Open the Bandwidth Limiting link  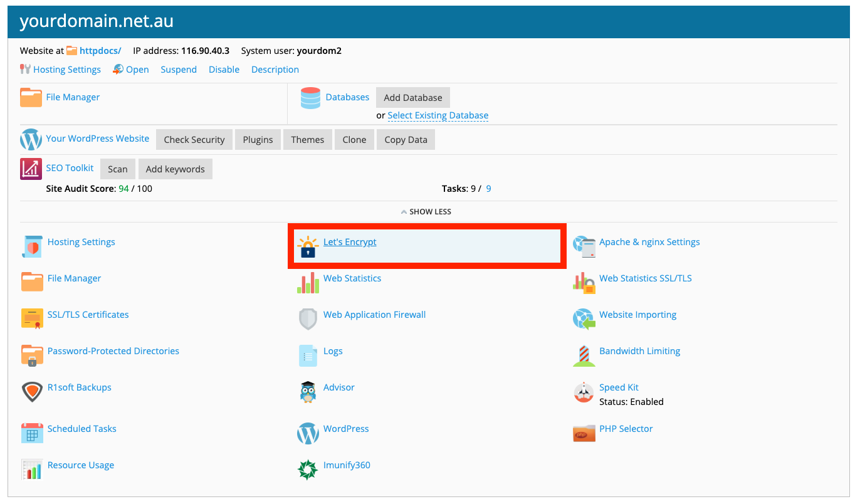point(640,351)
